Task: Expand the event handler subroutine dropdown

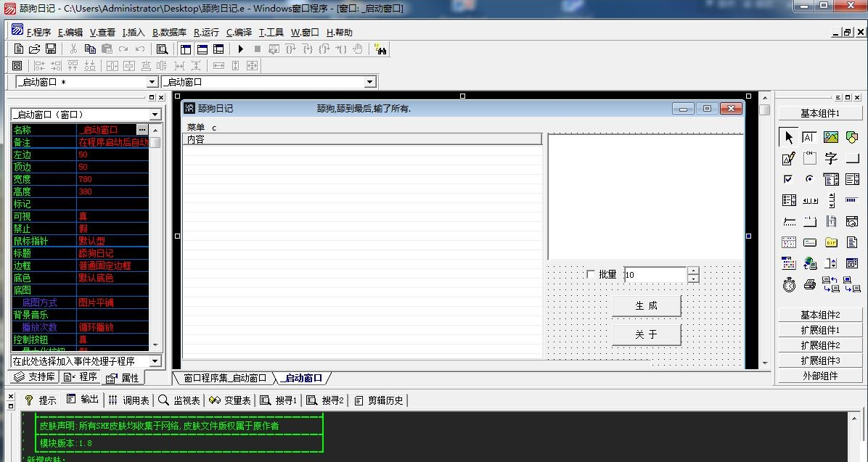Action: click(155, 361)
